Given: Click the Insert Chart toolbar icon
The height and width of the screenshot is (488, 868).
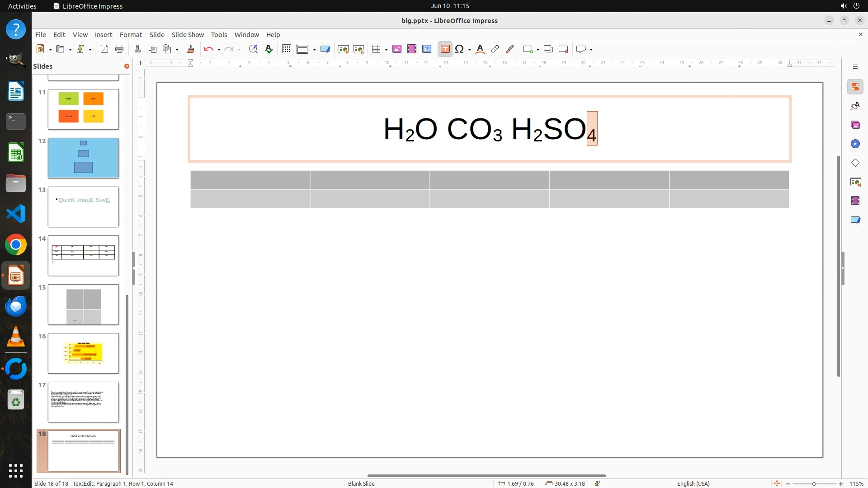Looking at the screenshot, I should pos(427,49).
